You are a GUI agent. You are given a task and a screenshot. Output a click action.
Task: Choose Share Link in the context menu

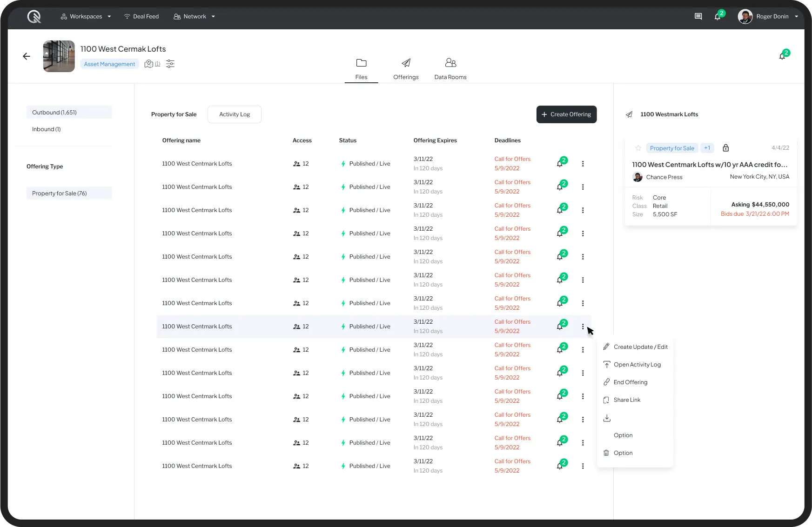tap(627, 400)
